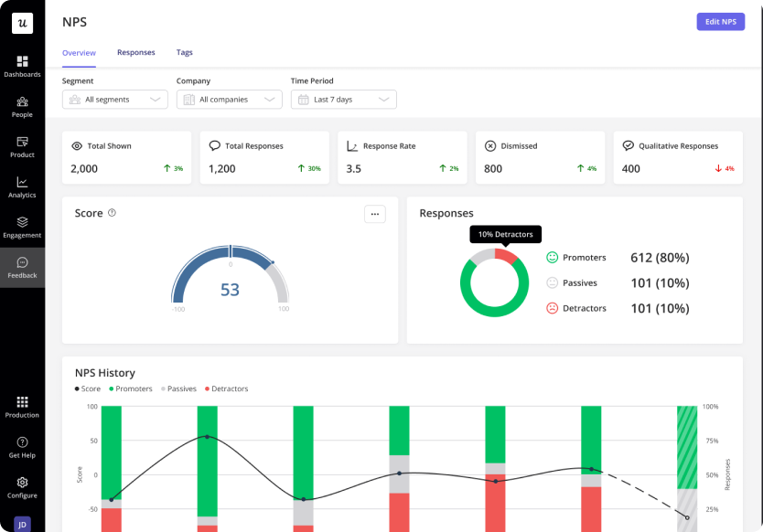763x532 pixels.
Task: Switch to the Tags tab
Action: pos(185,52)
